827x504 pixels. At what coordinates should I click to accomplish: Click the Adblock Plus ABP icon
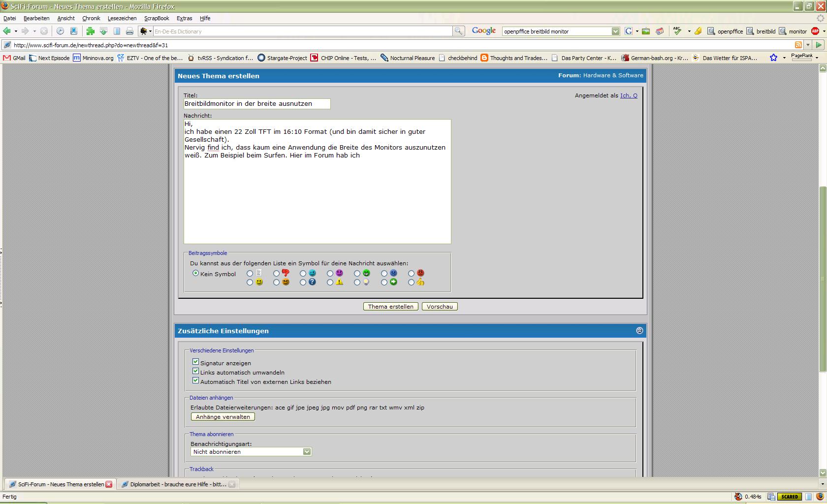pos(815,31)
